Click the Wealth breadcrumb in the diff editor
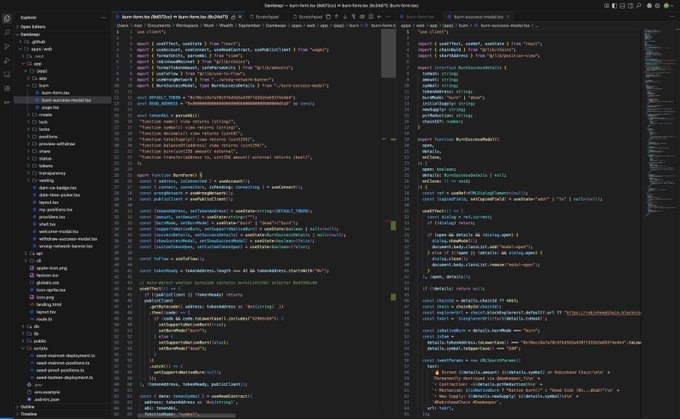Image resolution: width=680 pixels, height=419 pixels. coord(226,26)
